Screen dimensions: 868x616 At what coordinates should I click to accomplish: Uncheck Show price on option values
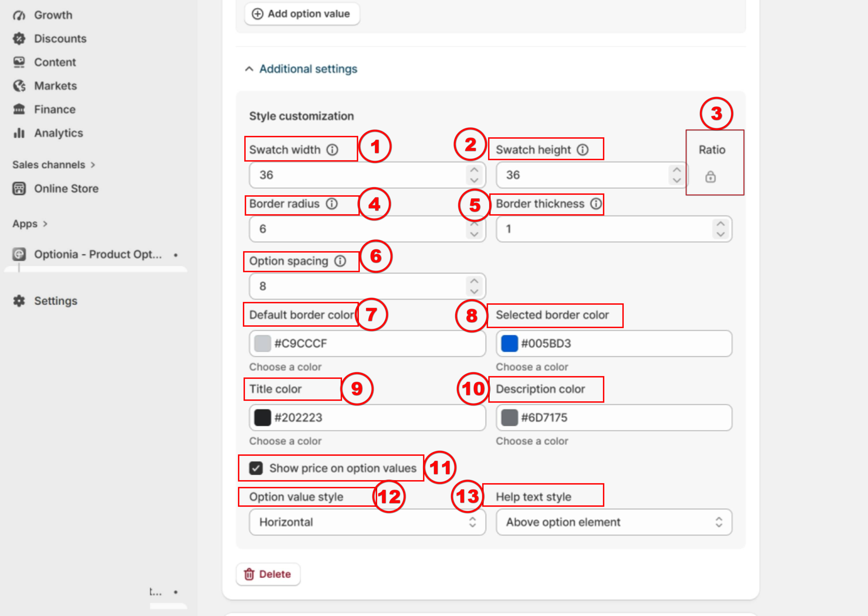[x=256, y=468]
